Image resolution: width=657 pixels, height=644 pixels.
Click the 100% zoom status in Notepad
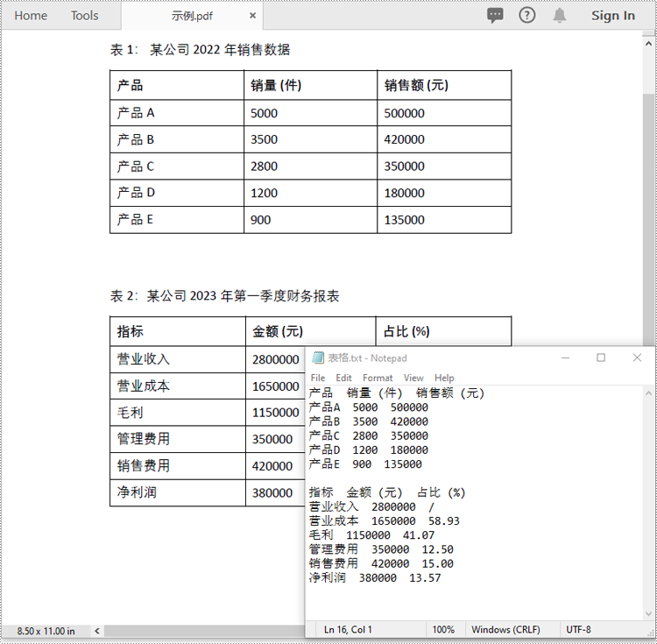[x=443, y=630]
